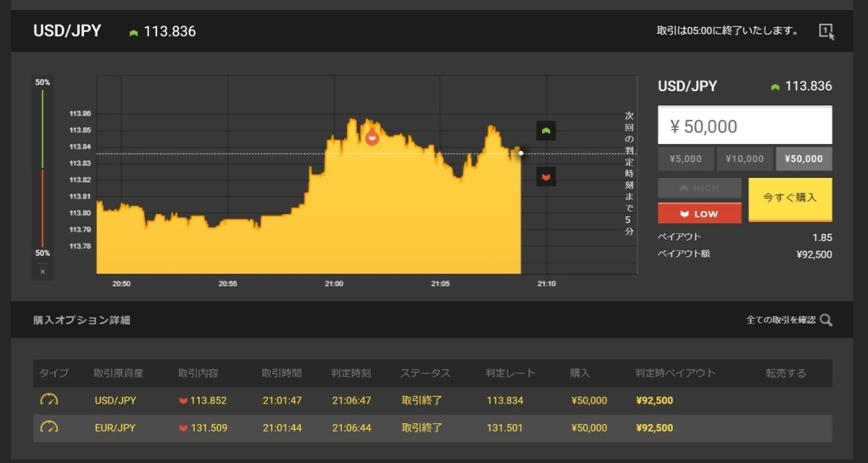868x463 pixels.
Task: Click ¥92,500 payout in EUR/JPY row
Action: click(655, 428)
